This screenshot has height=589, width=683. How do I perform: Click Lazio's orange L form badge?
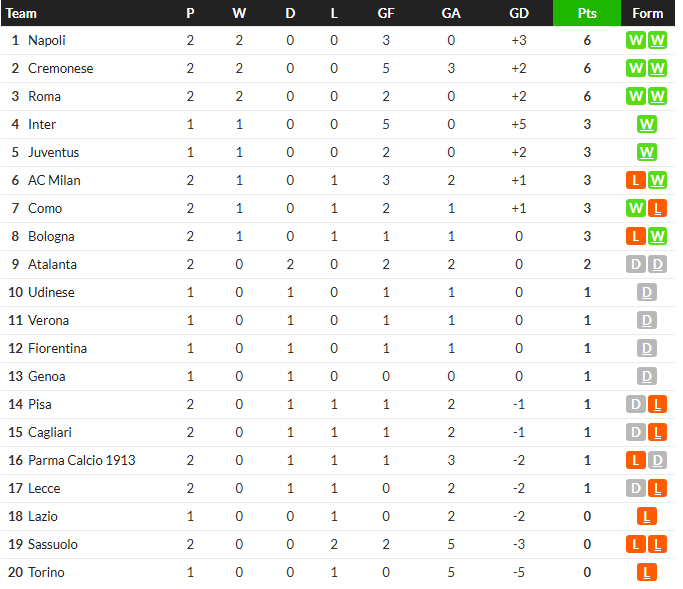pos(646,516)
